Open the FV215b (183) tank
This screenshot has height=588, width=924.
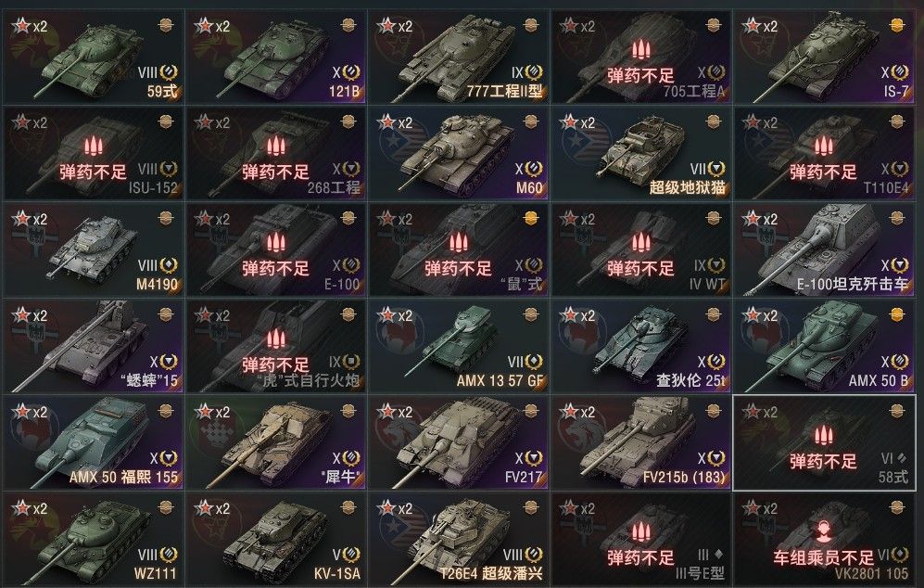pos(641,442)
